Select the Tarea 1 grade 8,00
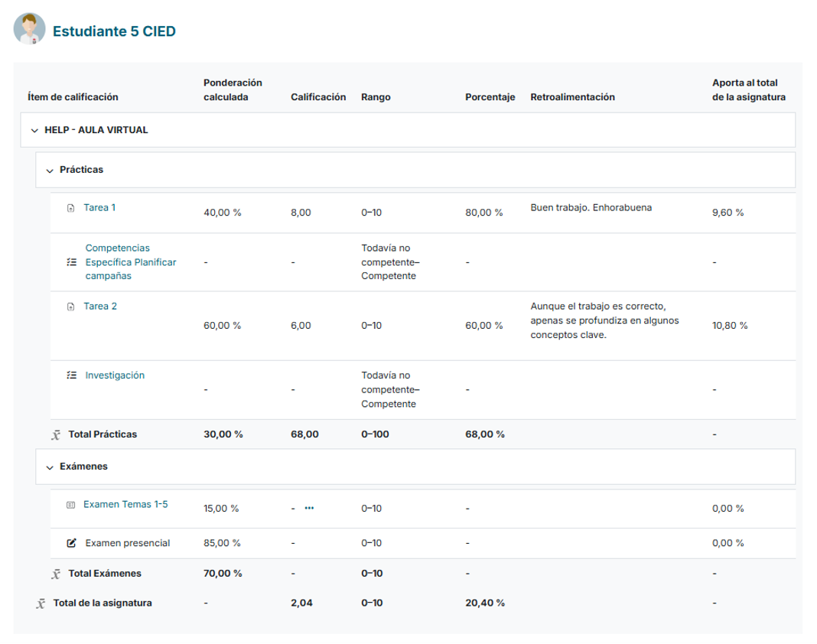Viewport: 817px width, 644px height. [x=301, y=213]
